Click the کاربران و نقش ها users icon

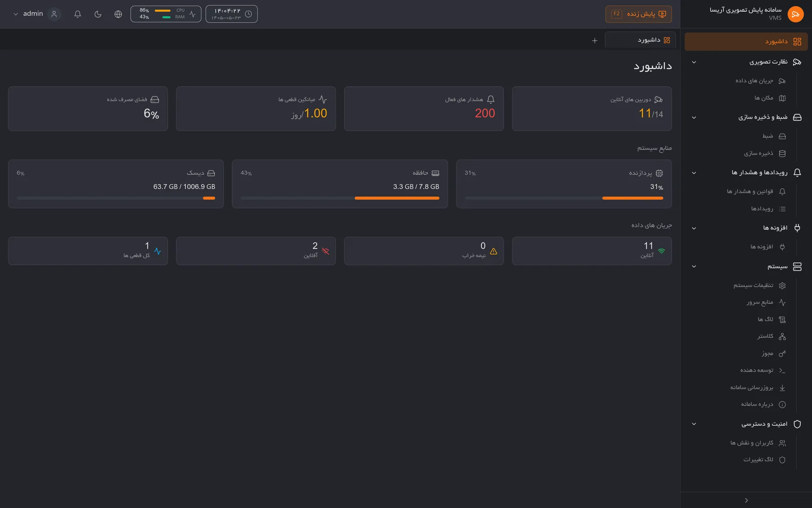coord(782,443)
